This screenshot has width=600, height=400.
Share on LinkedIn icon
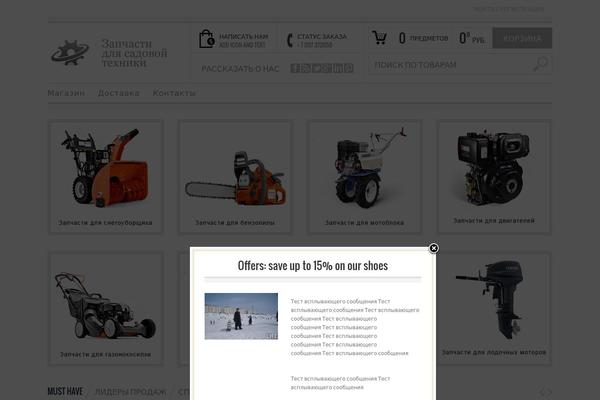coord(338,68)
